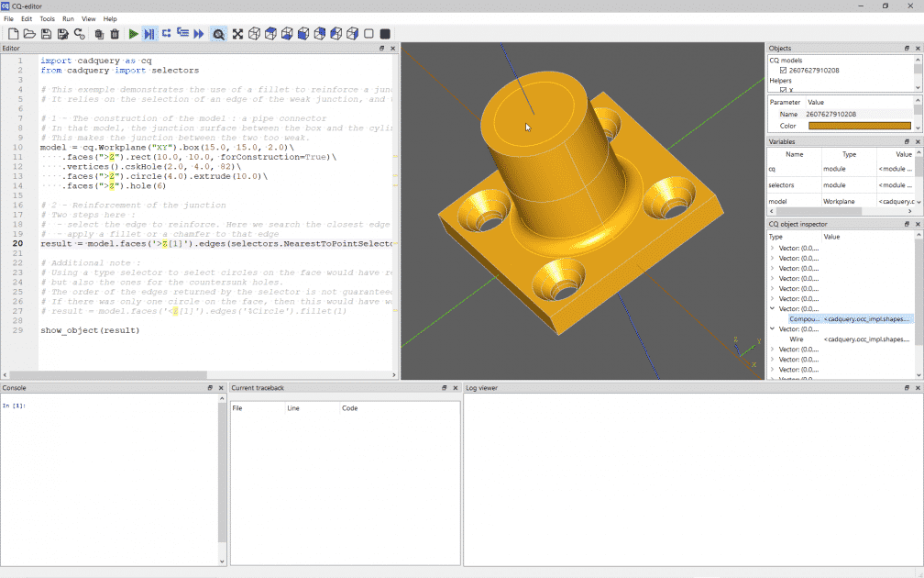Screen dimensions: 924x578
Task: Select the debug icon in the toolbar
Action: point(148,34)
